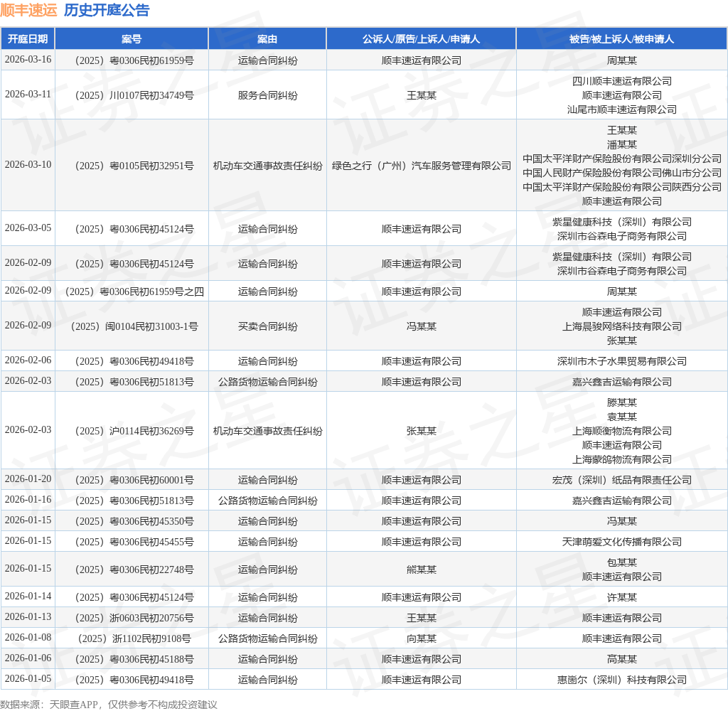Viewport: 728px width, 711px height.
Task: Click case number 川0107民初34749号
Action: [x=134, y=95]
